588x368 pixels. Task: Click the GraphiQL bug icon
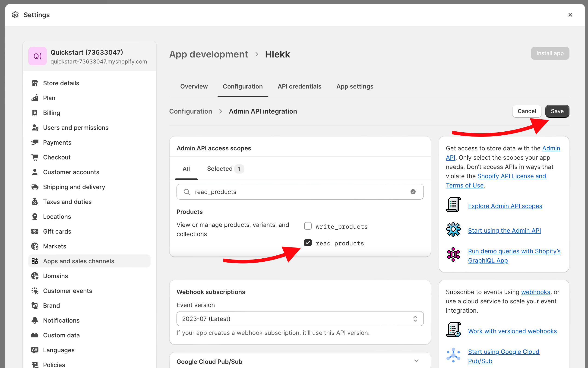[453, 254]
